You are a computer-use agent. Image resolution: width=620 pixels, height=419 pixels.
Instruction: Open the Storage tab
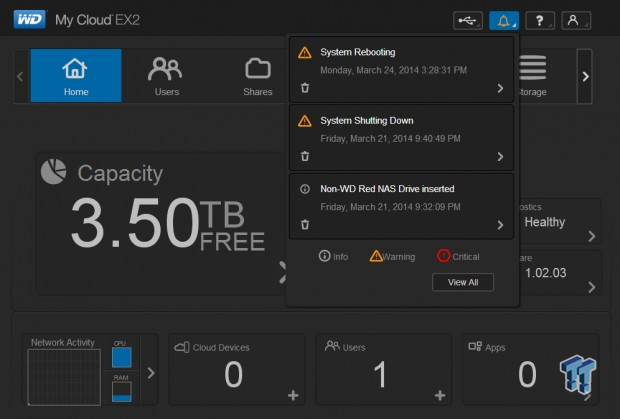532,75
